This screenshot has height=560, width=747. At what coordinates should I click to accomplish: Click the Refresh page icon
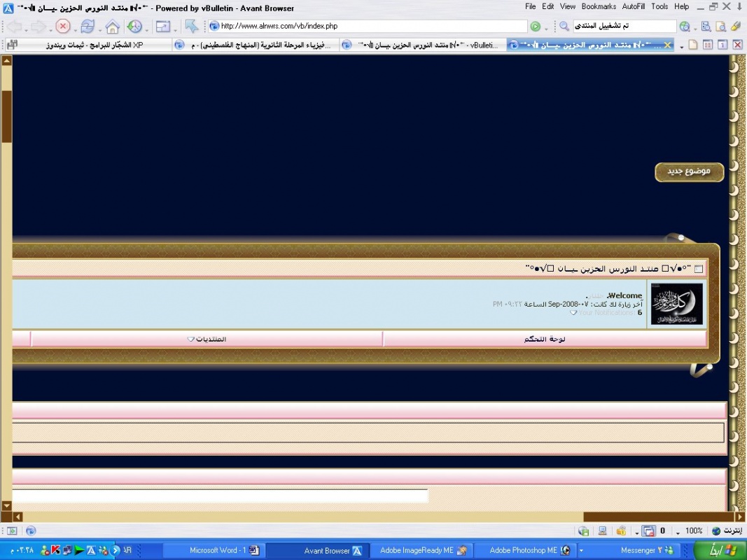(x=88, y=27)
